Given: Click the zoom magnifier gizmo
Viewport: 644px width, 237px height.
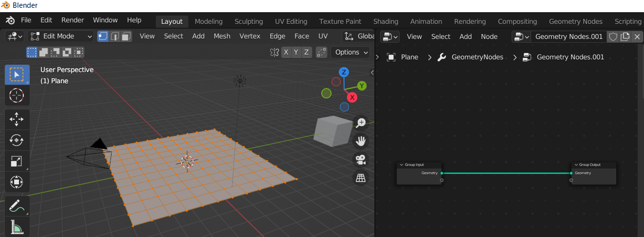Looking at the screenshot, I should click(x=361, y=123).
